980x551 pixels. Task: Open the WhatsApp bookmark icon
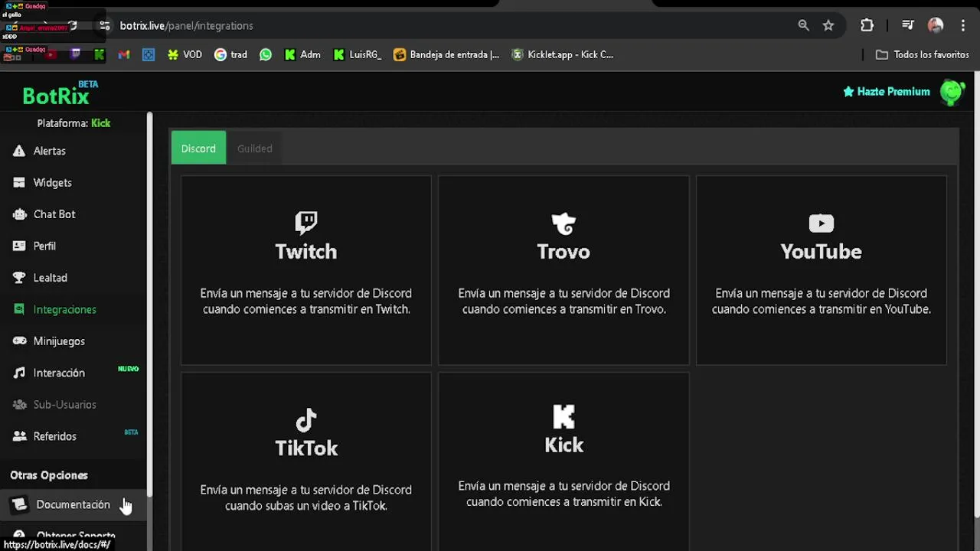pyautogui.click(x=266, y=54)
